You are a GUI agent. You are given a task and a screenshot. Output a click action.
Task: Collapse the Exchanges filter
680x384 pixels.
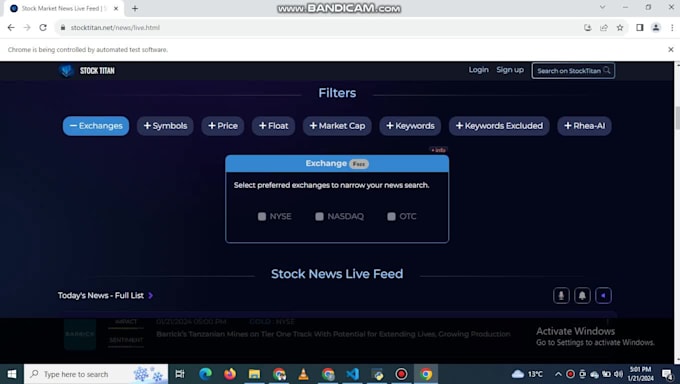coord(96,126)
